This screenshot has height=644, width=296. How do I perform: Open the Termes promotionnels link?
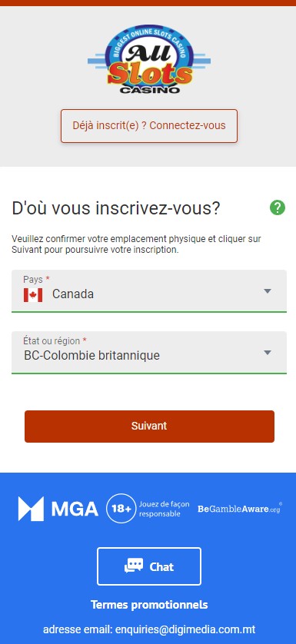coord(149,605)
